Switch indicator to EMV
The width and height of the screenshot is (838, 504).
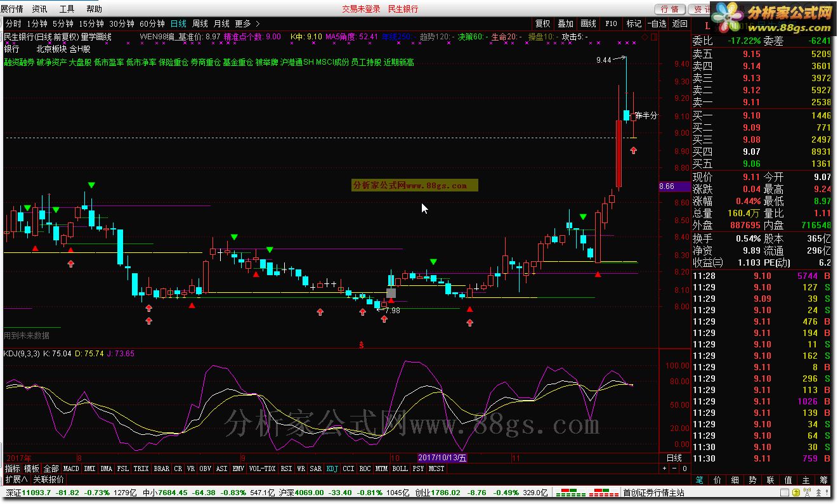coord(239,468)
